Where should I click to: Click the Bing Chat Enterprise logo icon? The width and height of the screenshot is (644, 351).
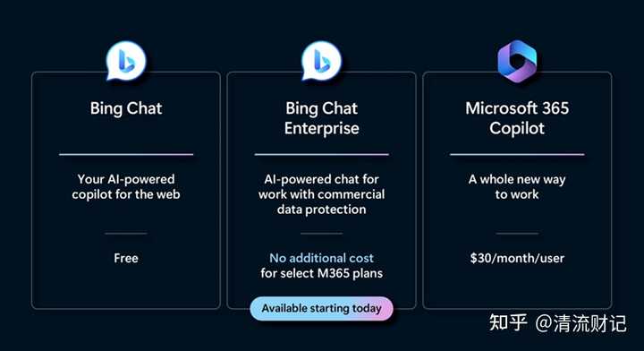click(x=321, y=61)
